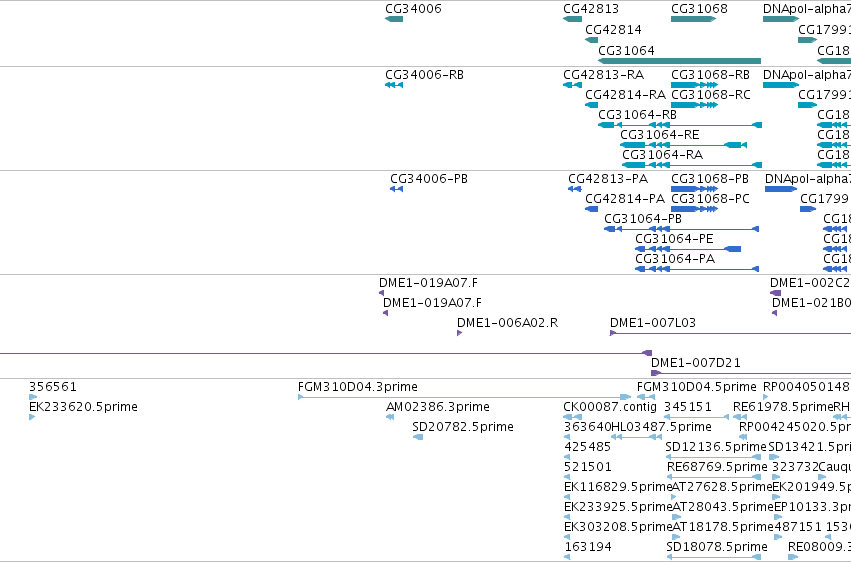Open EST AT28043.5prime label
This screenshot has height=562, width=851.
coord(723,508)
